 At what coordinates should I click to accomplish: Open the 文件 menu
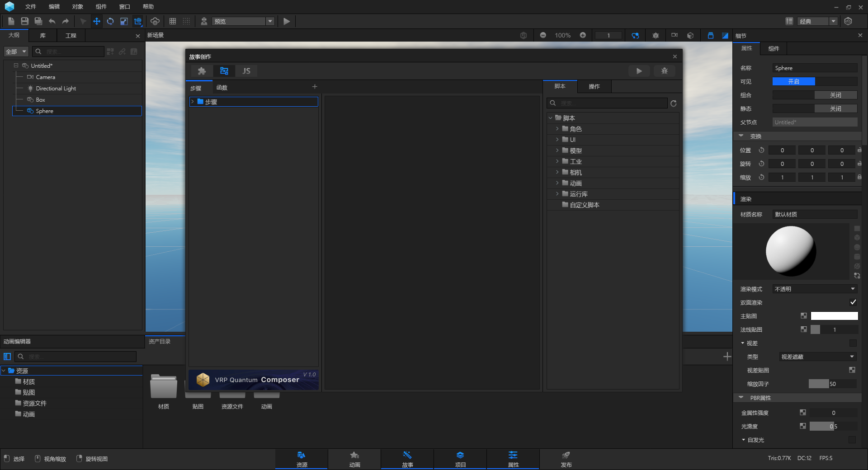pyautogui.click(x=31, y=7)
